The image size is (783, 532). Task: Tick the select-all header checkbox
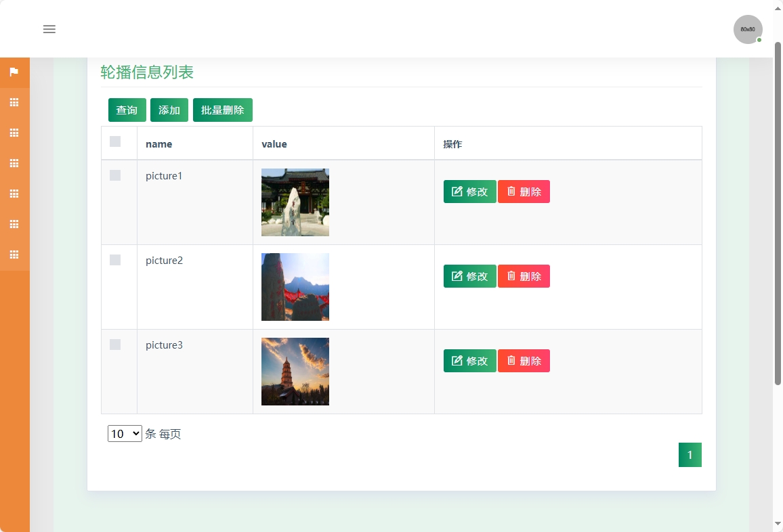[x=115, y=141]
